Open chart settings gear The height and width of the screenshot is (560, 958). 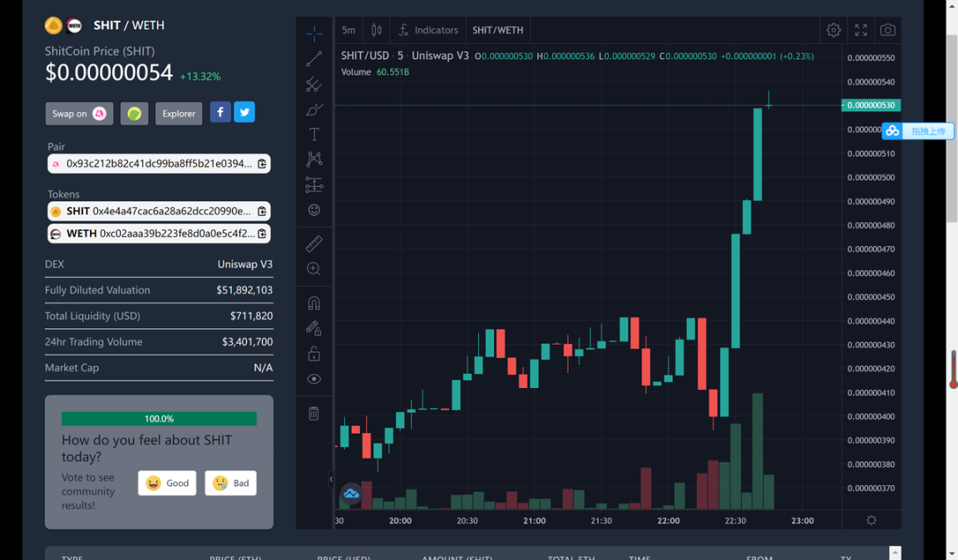click(833, 30)
